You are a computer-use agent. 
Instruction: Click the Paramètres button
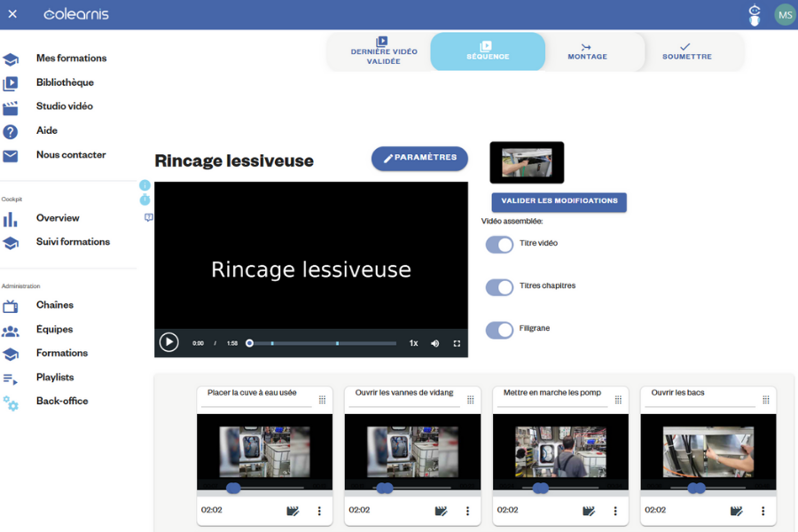pos(419,159)
